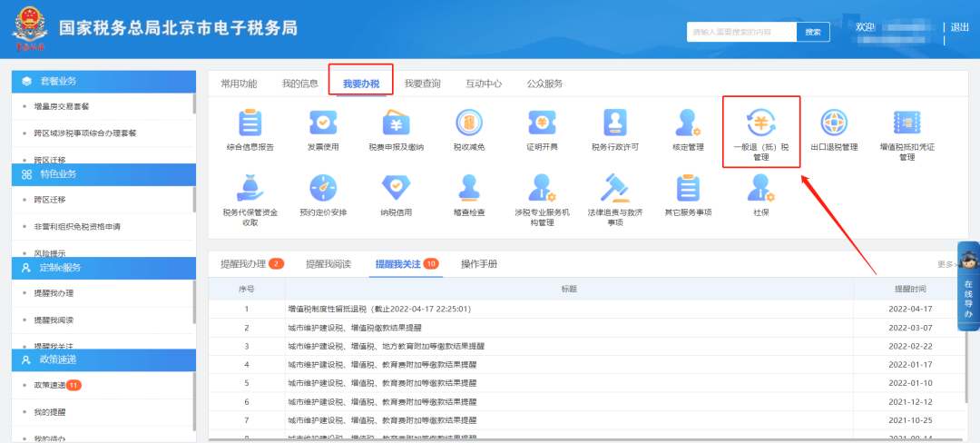Open 稽查检查 icon
The width and height of the screenshot is (980, 443).
[x=469, y=187]
